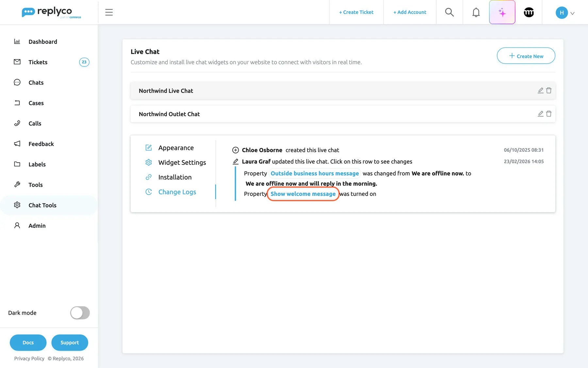Click the Support button

(70, 342)
